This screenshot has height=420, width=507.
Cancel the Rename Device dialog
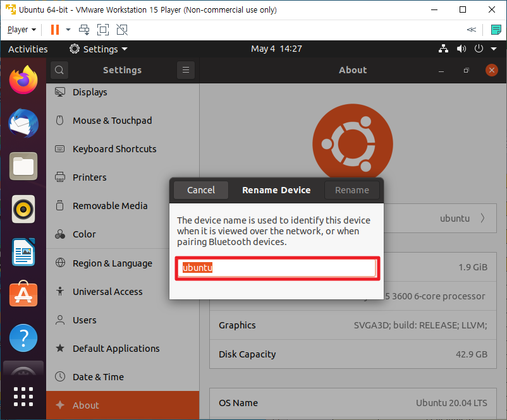[201, 190]
